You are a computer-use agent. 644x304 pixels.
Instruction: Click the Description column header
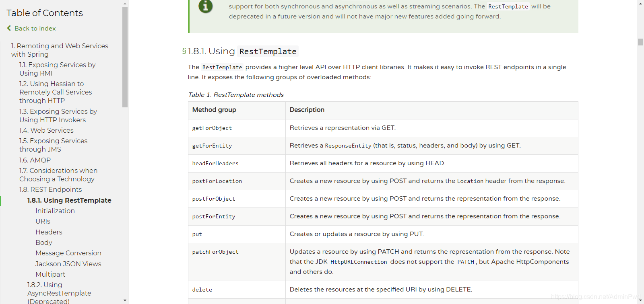[x=432, y=110]
